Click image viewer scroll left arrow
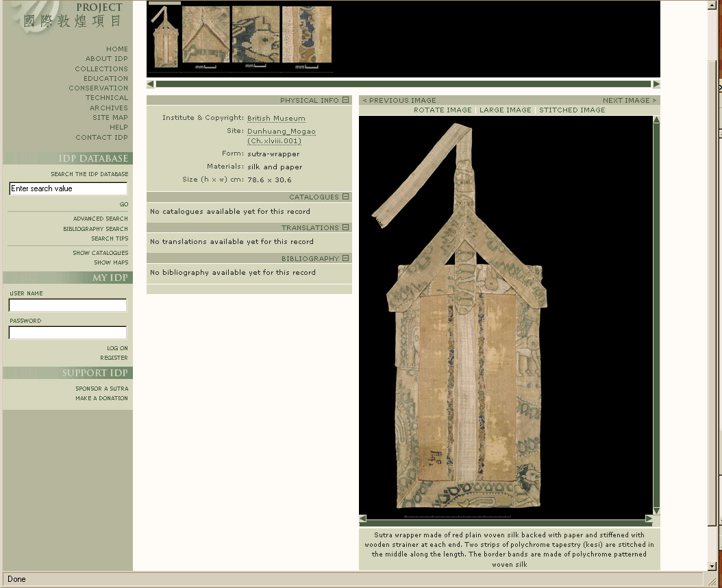This screenshot has width=722, height=588. (x=363, y=519)
